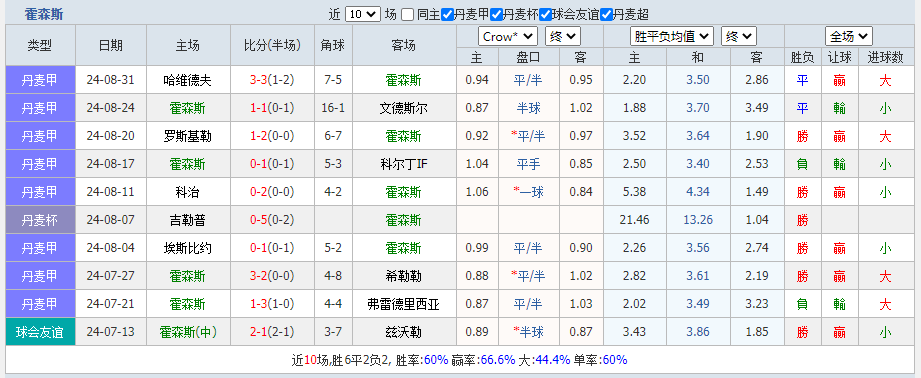Click the 比分(半场) column header

tap(272, 45)
